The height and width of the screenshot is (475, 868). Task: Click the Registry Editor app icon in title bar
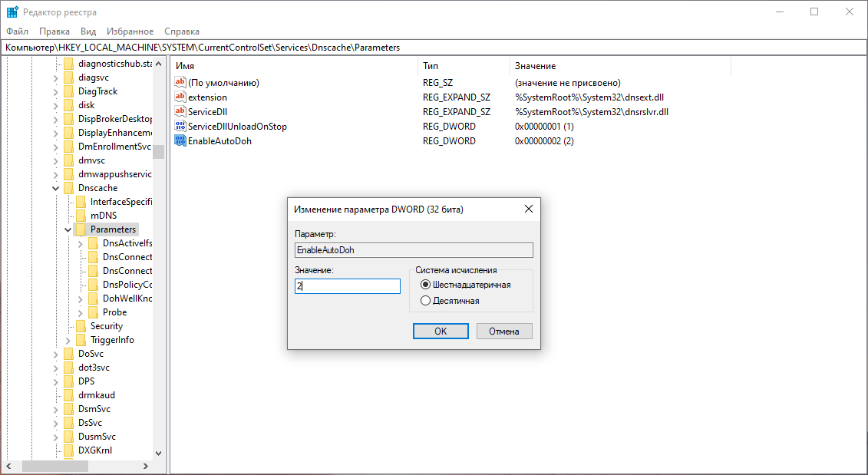tap(12, 12)
